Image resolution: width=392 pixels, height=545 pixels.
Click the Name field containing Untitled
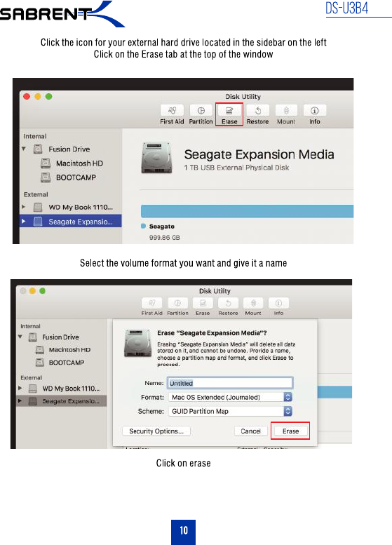(230, 383)
